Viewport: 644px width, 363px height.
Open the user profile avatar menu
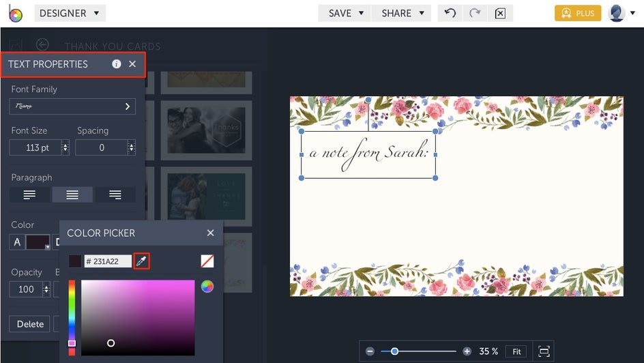[x=621, y=13]
